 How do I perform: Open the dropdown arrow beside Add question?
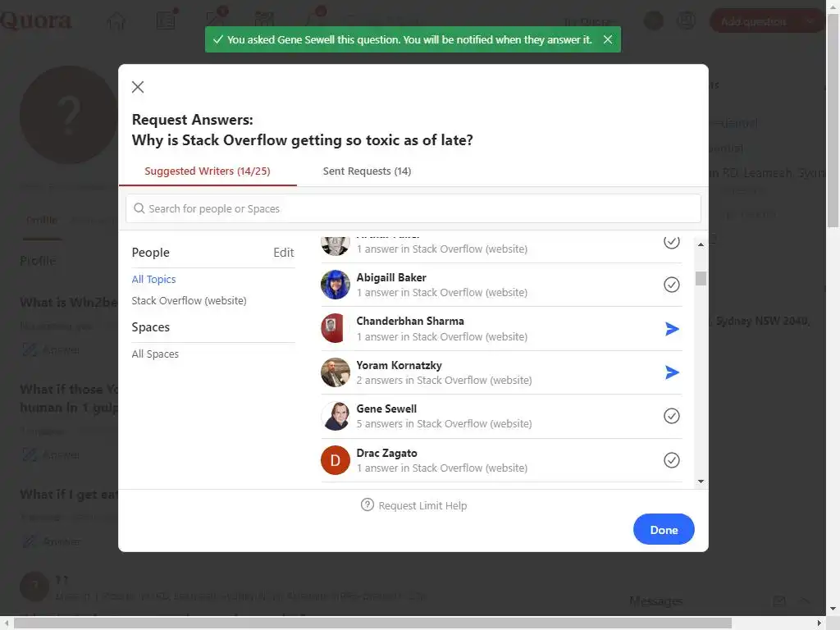(x=810, y=21)
